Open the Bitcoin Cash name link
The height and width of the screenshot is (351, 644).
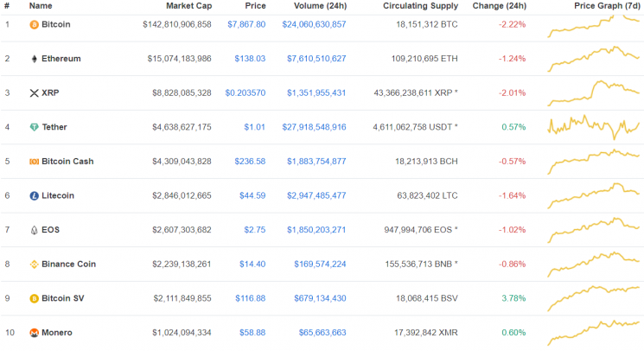[x=67, y=162]
